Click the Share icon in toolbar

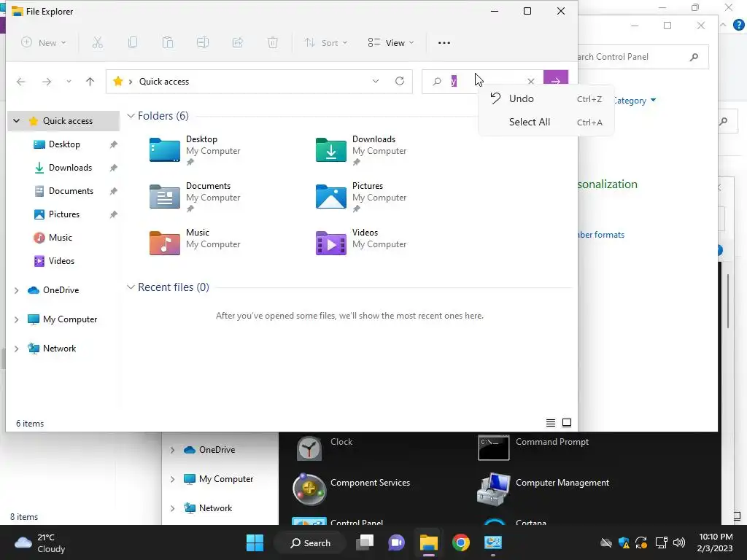point(238,43)
